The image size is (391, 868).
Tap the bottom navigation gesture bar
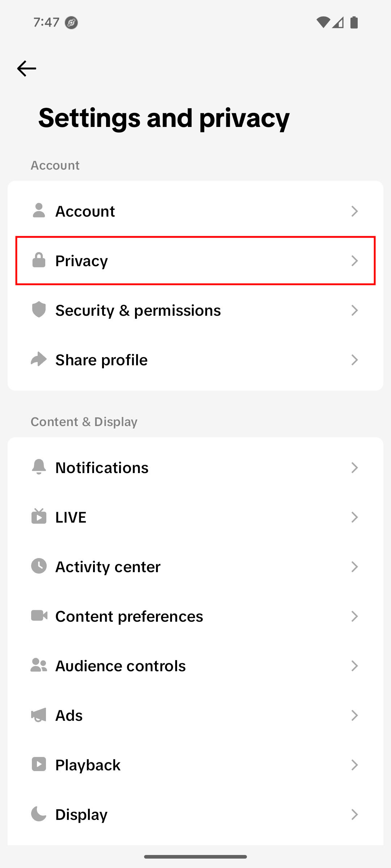(195, 856)
